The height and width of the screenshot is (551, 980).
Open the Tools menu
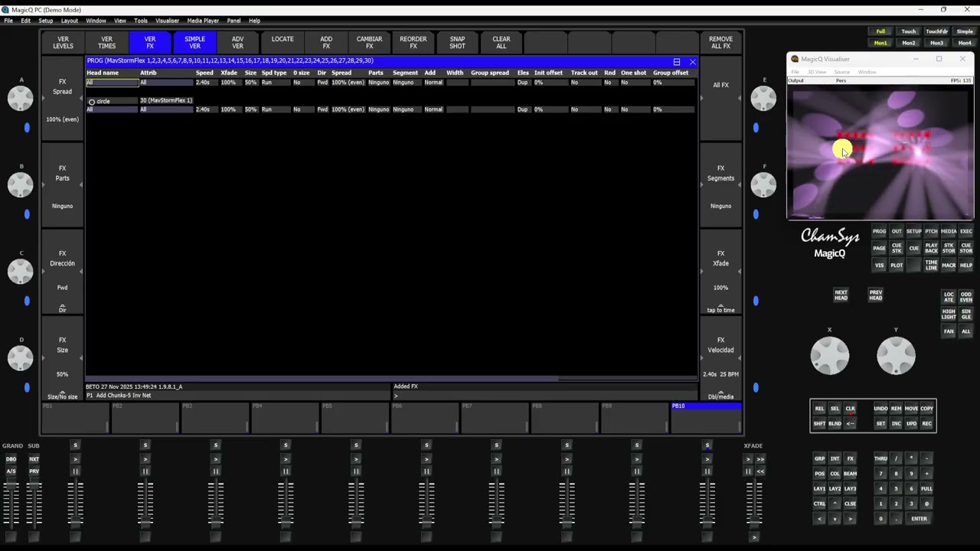141,21
